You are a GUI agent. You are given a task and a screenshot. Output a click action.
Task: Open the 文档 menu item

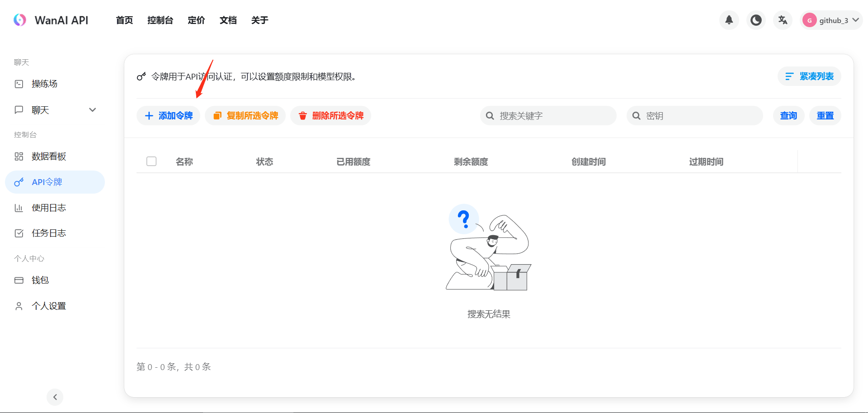228,20
